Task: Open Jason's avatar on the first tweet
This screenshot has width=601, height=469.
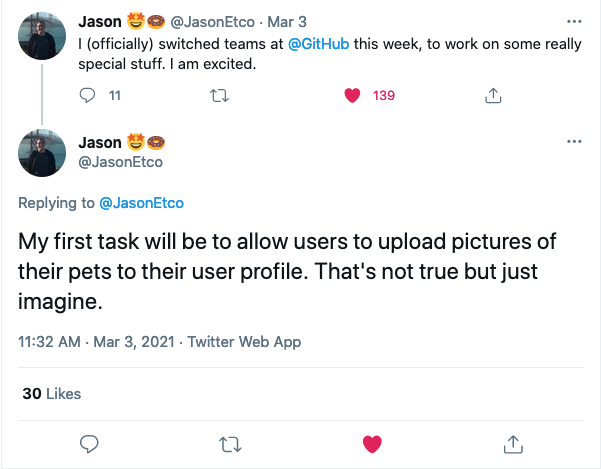Action: tap(42, 36)
